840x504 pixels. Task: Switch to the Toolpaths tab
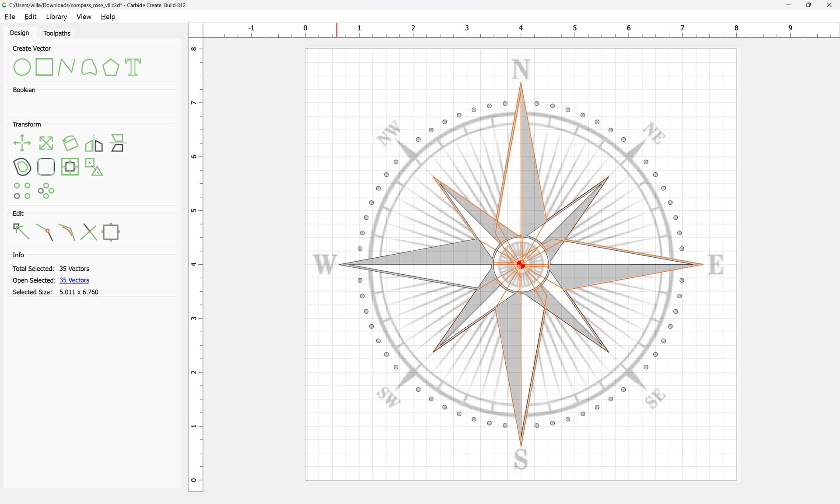(57, 33)
